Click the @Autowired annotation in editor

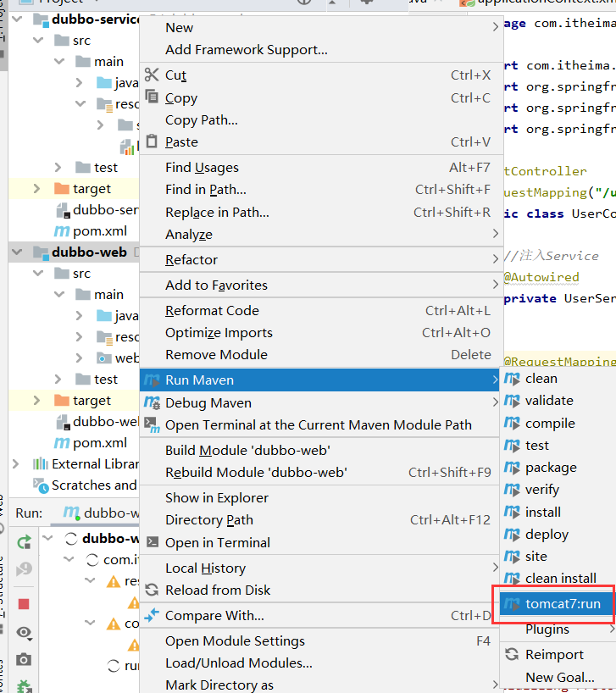[x=541, y=277]
